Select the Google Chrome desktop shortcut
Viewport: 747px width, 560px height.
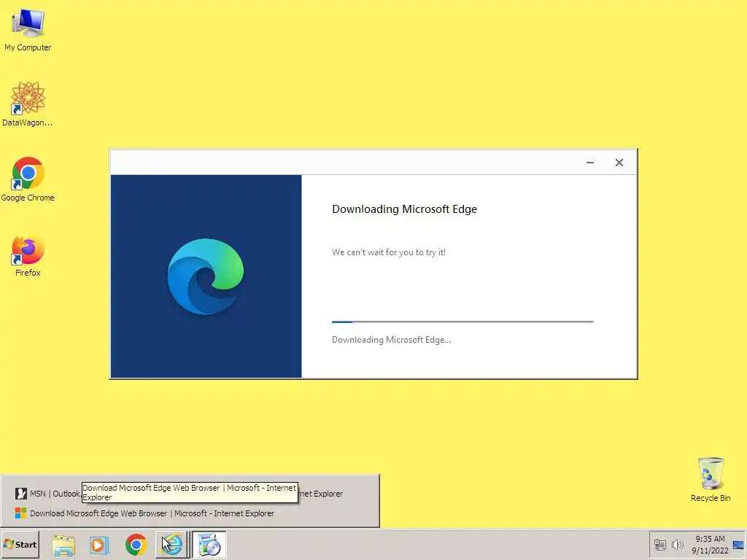pos(28,179)
